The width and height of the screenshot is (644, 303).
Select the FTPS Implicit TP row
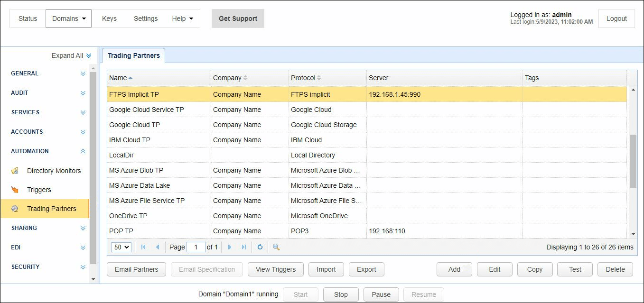367,94
